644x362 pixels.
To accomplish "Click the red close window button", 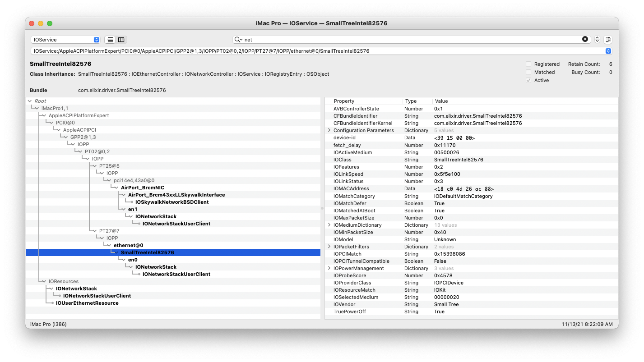I will coord(32,23).
